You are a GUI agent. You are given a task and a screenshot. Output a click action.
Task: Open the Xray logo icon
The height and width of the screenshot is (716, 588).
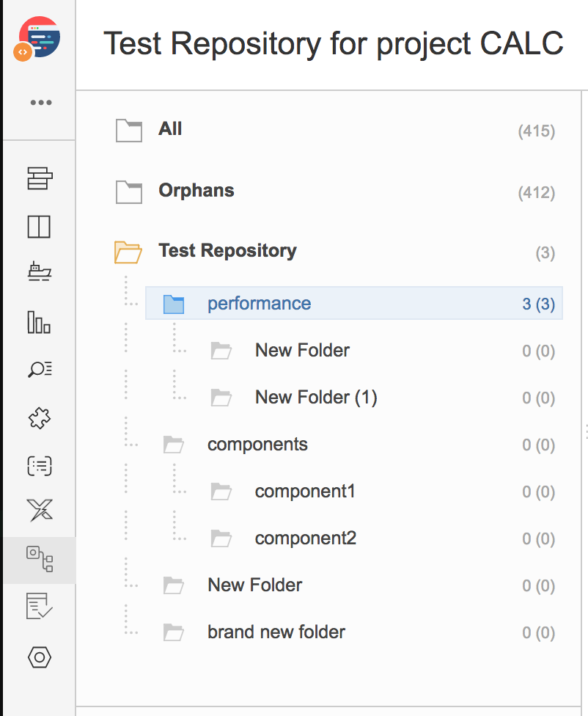click(x=40, y=510)
